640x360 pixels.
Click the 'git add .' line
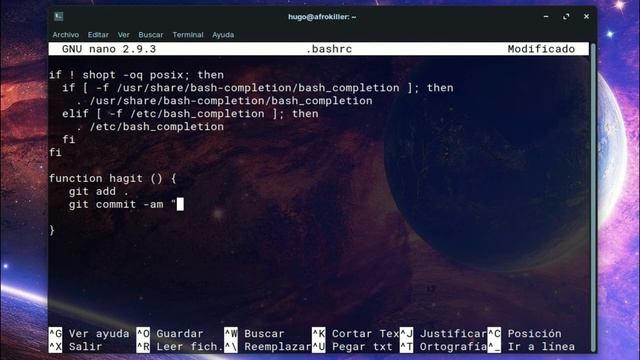pyautogui.click(x=98, y=191)
